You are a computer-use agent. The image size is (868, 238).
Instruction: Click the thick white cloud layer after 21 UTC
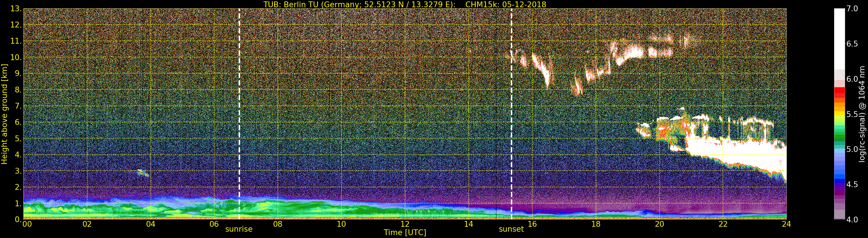tap(741, 151)
